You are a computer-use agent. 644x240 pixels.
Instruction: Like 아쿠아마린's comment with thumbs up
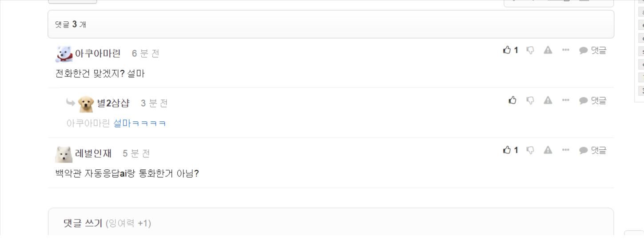click(x=510, y=50)
